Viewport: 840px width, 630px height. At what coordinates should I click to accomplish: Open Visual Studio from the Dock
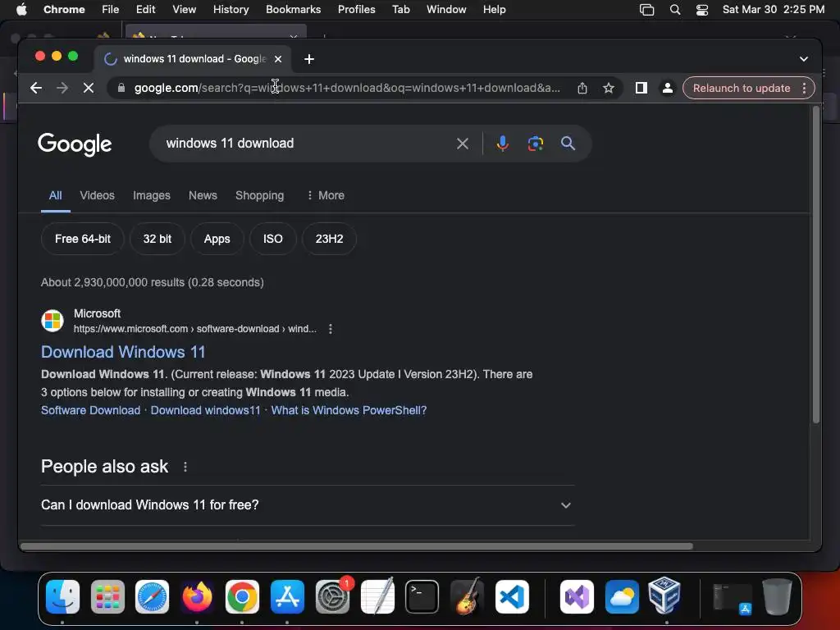coord(577,596)
